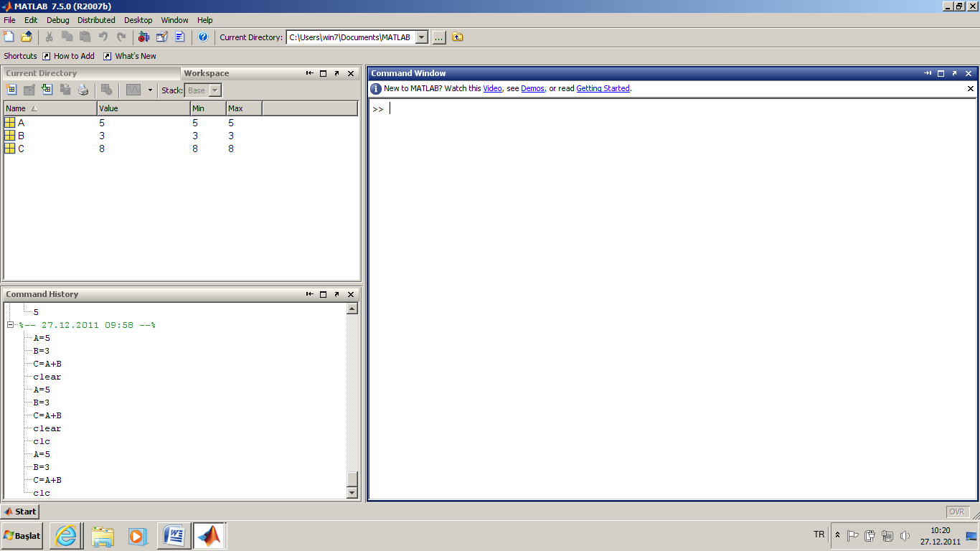Screen dimensions: 980x551
Task: Cut selection with scissors icon
Action: [x=50, y=37]
